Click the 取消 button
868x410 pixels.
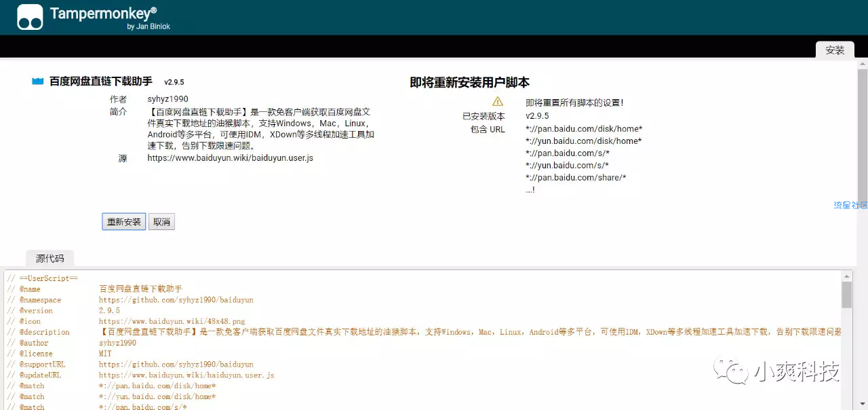(161, 222)
